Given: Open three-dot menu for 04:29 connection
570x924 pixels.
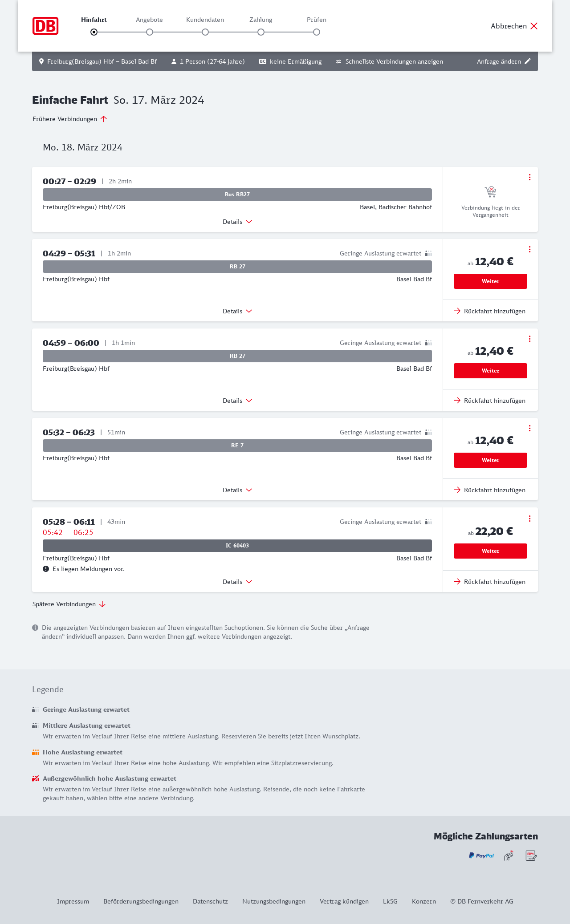Looking at the screenshot, I should [x=529, y=249].
